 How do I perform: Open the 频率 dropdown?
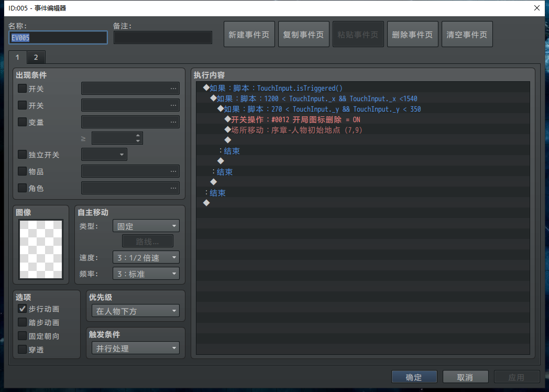point(146,274)
